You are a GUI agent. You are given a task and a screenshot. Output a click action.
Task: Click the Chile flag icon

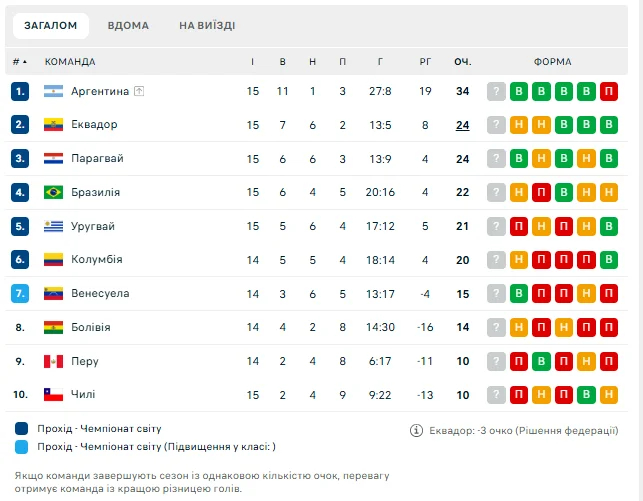[x=53, y=395]
